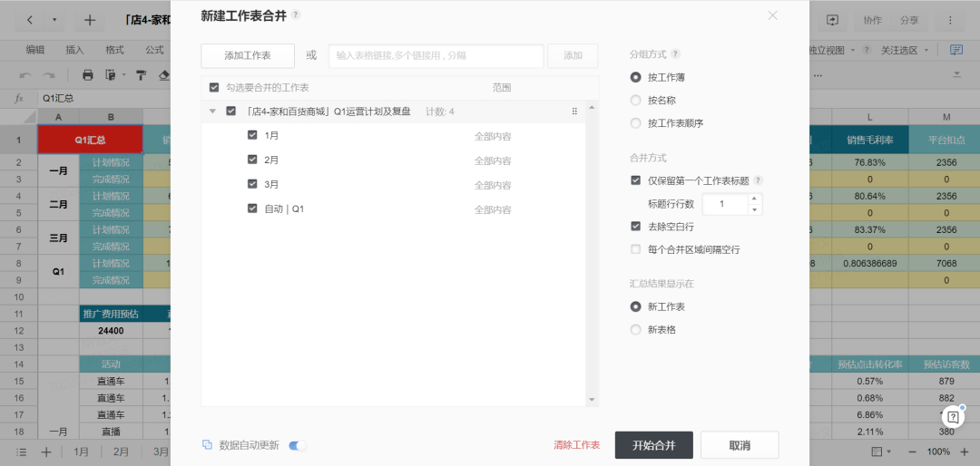Decrease 标题行行数 with the down arrow

tap(754, 210)
